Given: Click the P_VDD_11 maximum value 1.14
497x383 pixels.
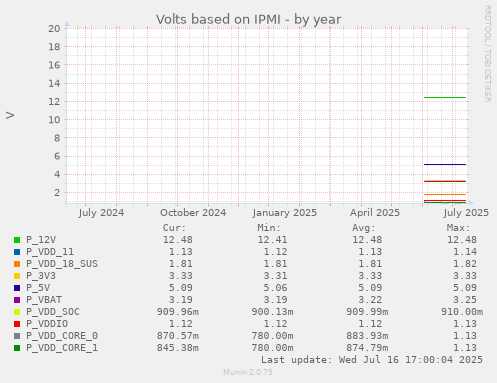Looking at the screenshot, I should [x=465, y=252].
